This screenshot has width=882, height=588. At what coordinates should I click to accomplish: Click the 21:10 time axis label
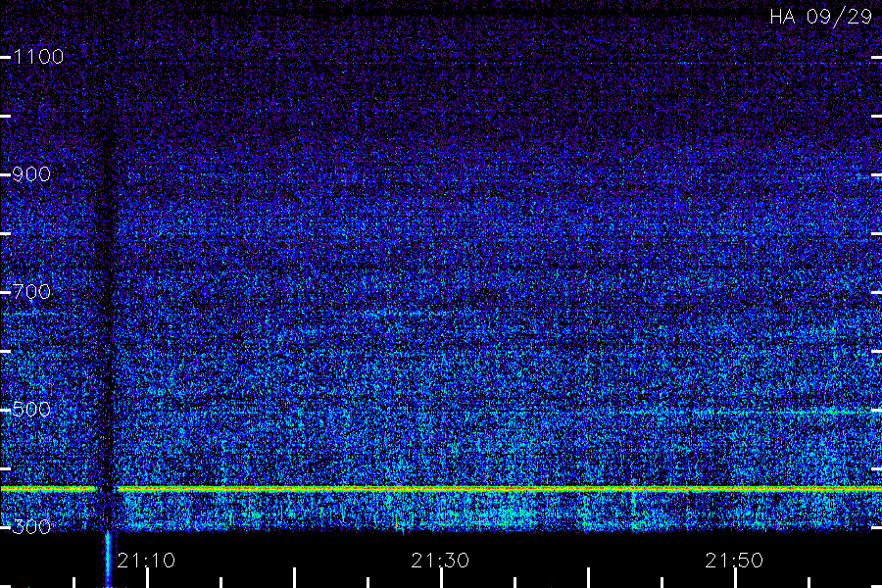146,561
